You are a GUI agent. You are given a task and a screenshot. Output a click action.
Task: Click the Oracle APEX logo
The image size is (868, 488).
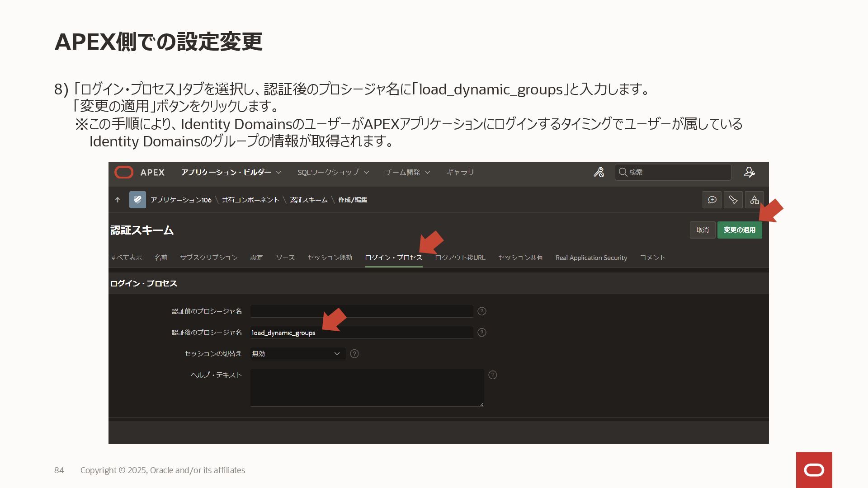(139, 172)
